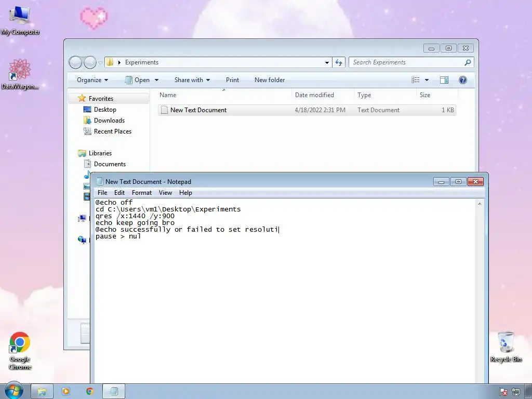Launch Google Chrome from the desktop
This screenshot has height=399, width=532.
point(20,351)
